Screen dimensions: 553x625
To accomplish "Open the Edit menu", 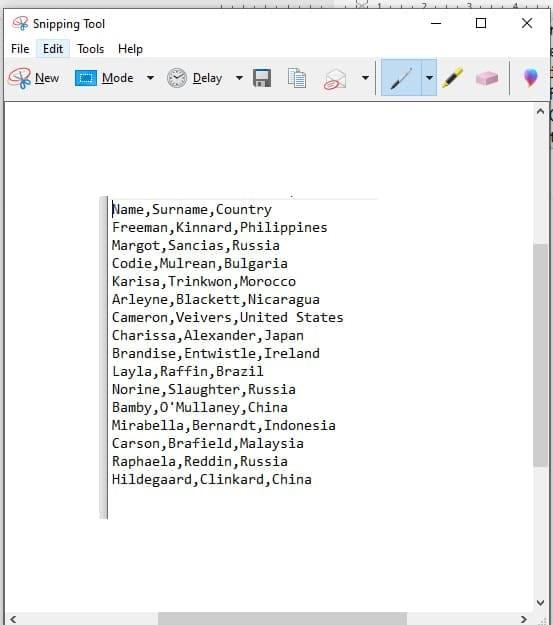I will point(53,49).
